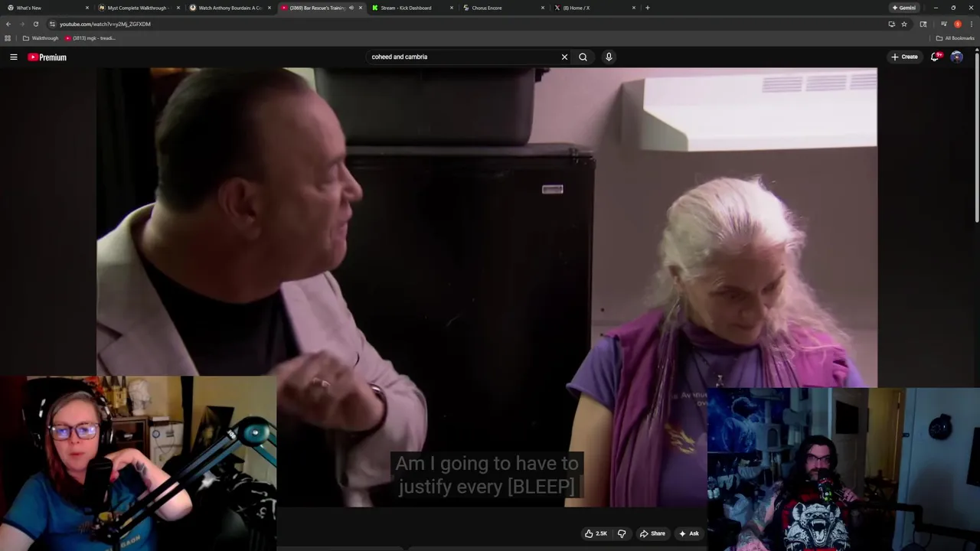Viewport: 980px width, 551px height.
Task: Open the apps grid in bookmarks bar
Action: coord(8,38)
